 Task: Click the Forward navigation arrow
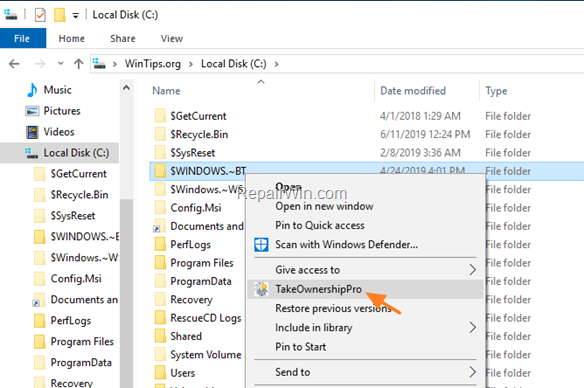(40, 64)
